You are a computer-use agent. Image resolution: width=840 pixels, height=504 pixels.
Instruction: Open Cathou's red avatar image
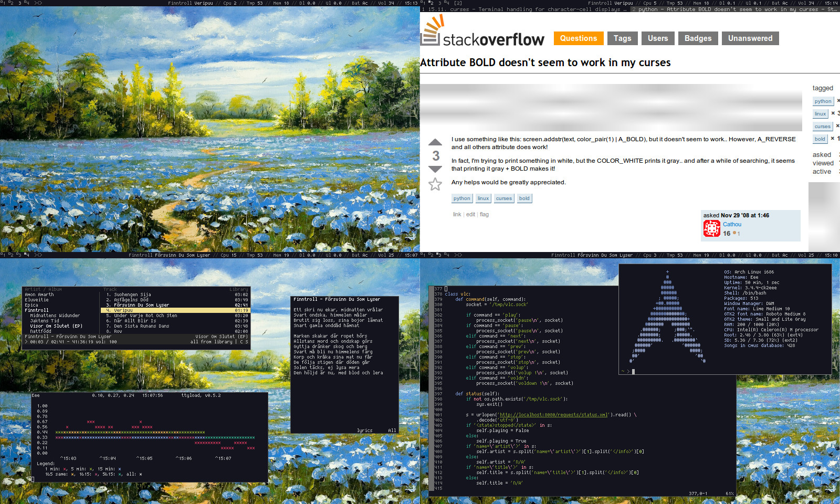[x=711, y=228]
